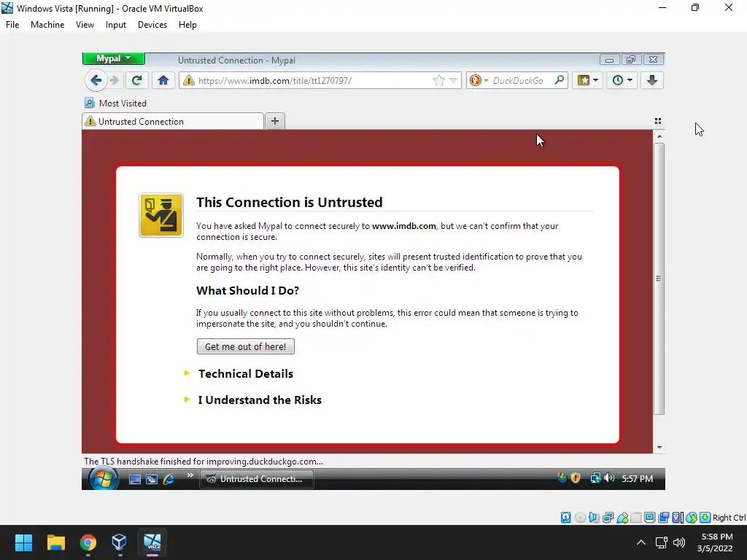Viewport: 747px width, 560px height.
Task: Open the VirtualBox Devices menu
Action: pyautogui.click(x=152, y=25)
